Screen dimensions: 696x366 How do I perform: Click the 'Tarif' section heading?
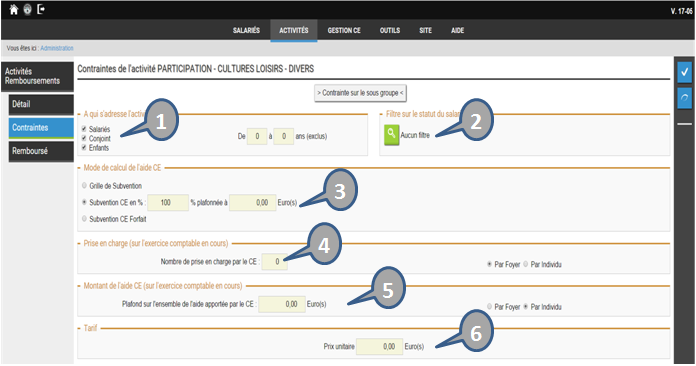pos(90,328)
